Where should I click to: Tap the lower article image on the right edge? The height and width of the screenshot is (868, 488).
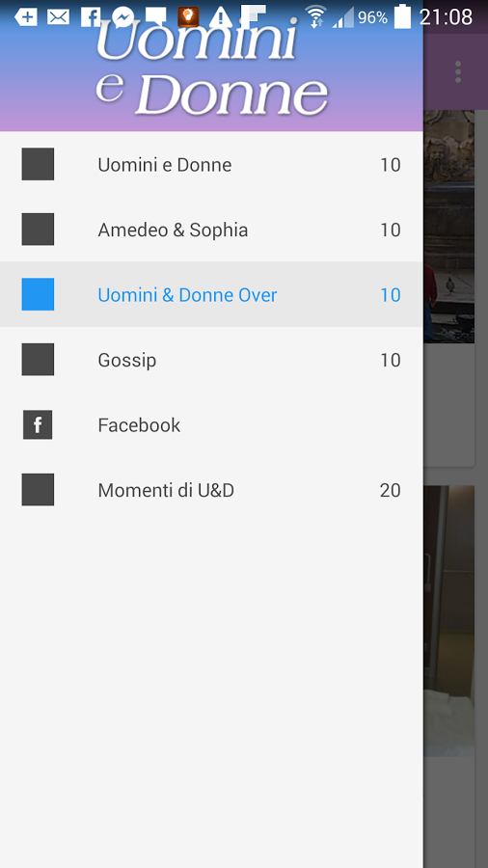[449, 620]
